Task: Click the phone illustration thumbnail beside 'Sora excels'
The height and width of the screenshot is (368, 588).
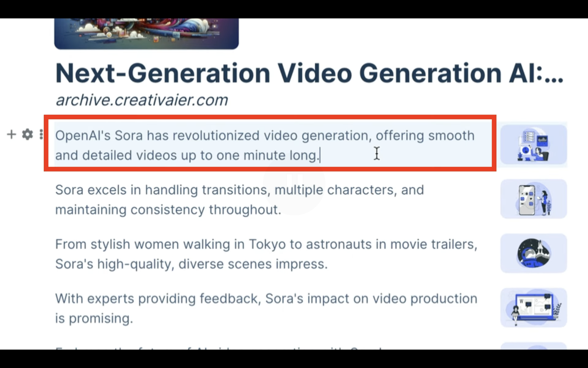Action: 533,199
